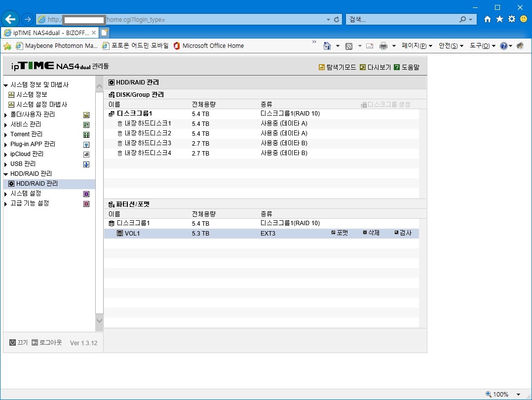Viewport: 532px width, 400px height.
Task: Click the 로그아웃 logout icon
Action: (35, 343)
